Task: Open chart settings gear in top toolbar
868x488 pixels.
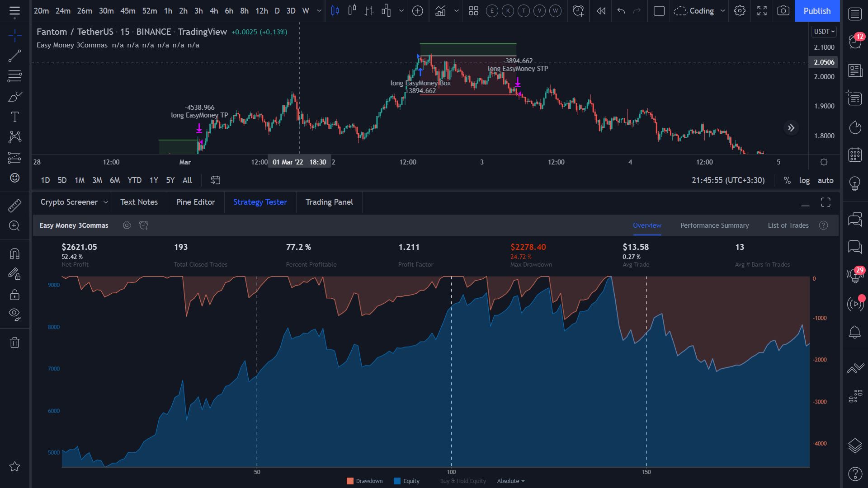Action: [740, 11]
